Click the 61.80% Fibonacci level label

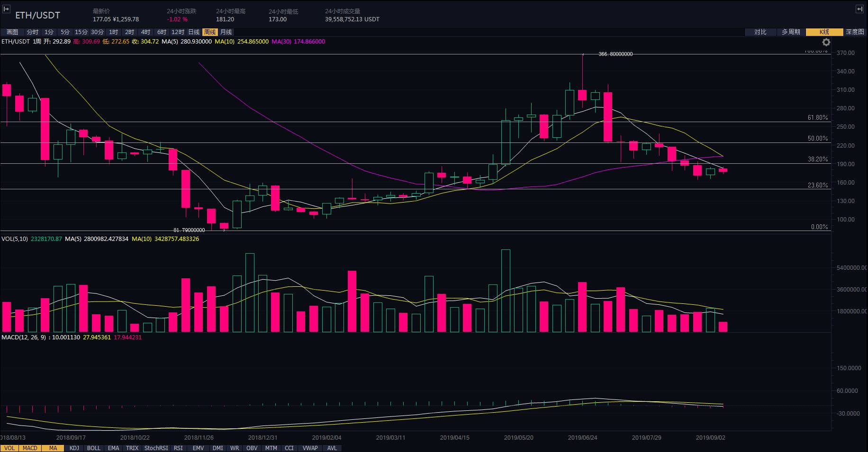818,118
